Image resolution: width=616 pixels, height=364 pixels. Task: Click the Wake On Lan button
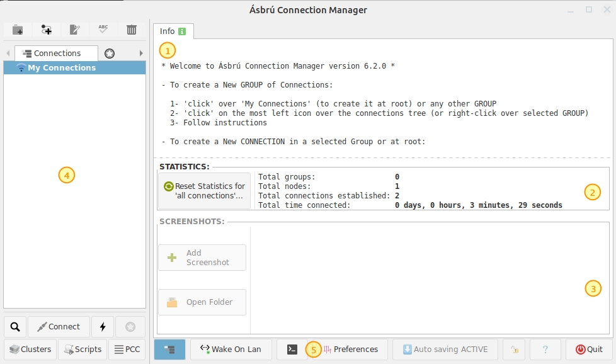point(231,350)
